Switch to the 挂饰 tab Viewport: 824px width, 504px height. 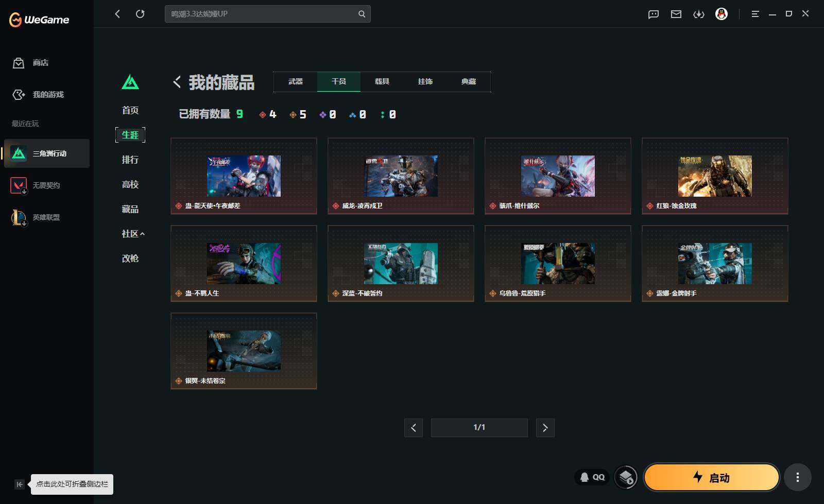click(425, 82)
